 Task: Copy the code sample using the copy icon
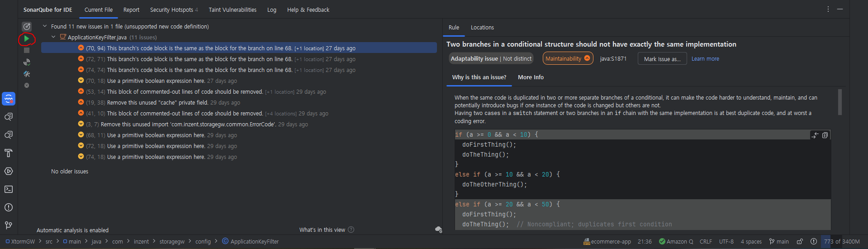825,135
